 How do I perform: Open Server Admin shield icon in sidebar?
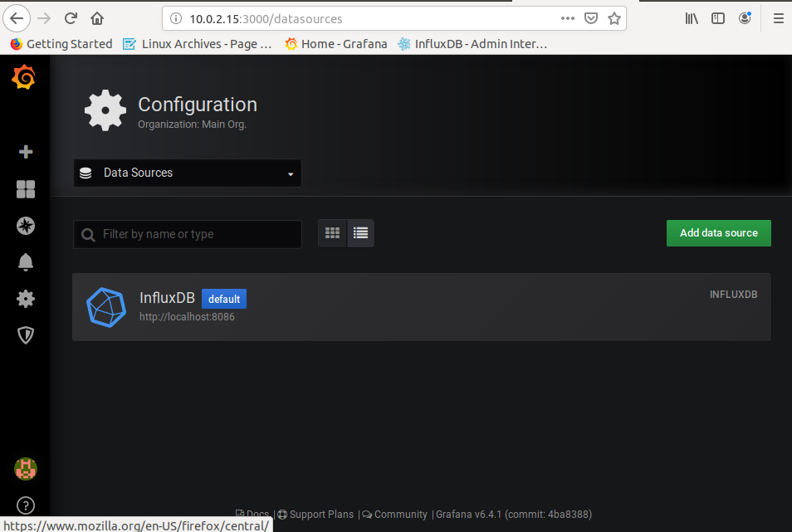coord(25,335)
